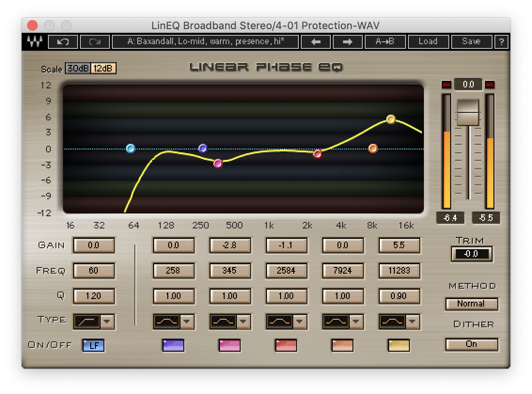Image resolution: width=532 pixels, height=394 pixels.
Task: Toggle the red band on/off button
Action: tap(286, 346)
